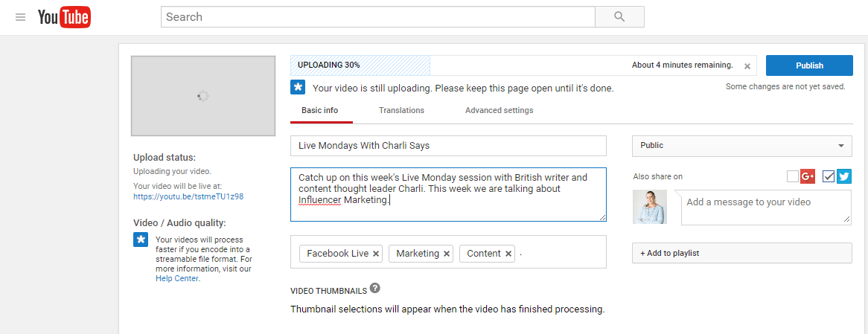Cancel the upload with the X icon
Image resolution: width=868 pixels, height=334 pixels.
747,65
